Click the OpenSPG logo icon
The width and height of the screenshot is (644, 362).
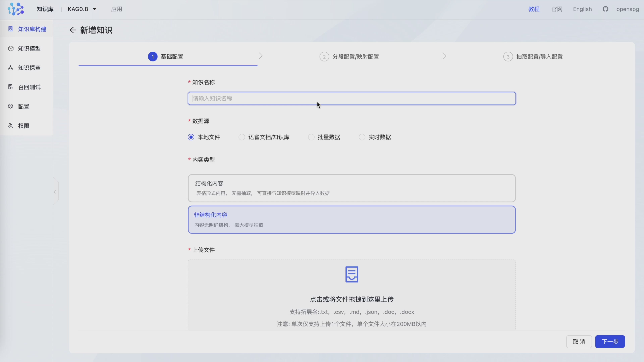pyautogui.click(x=15, y=9)
